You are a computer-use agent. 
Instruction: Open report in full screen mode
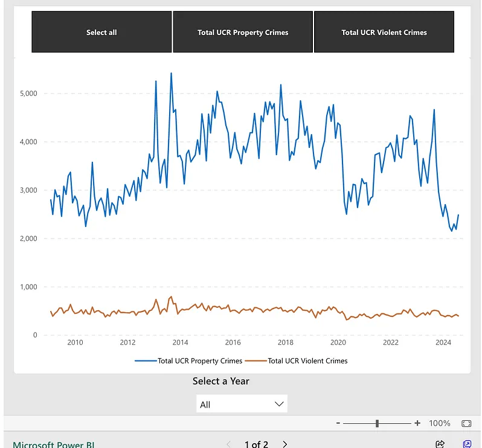tap(467, 444)
